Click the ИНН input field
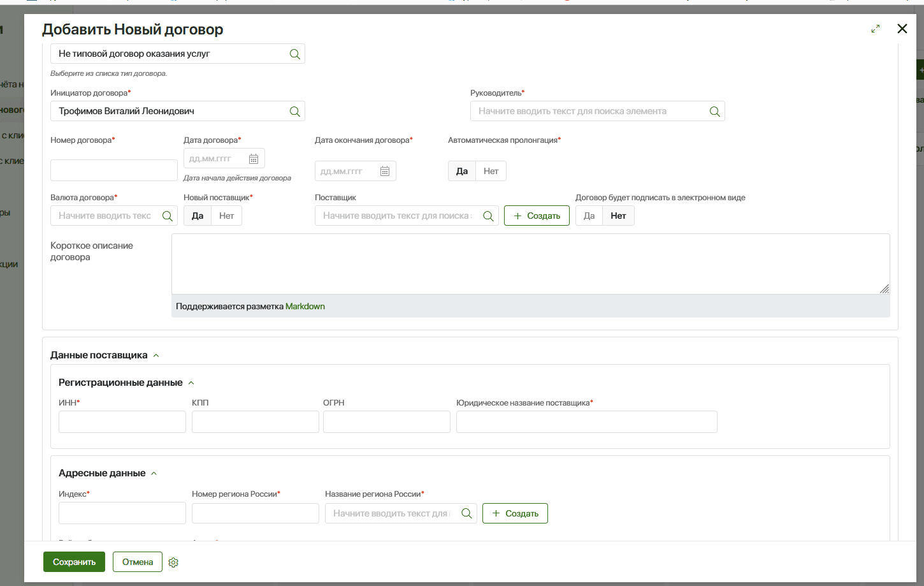 (x=122, y=422)
